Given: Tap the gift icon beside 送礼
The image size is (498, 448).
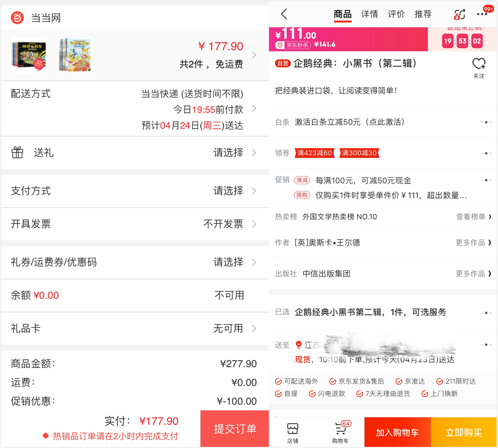Looking at the screenshot, I should click(x=17, y=153).
